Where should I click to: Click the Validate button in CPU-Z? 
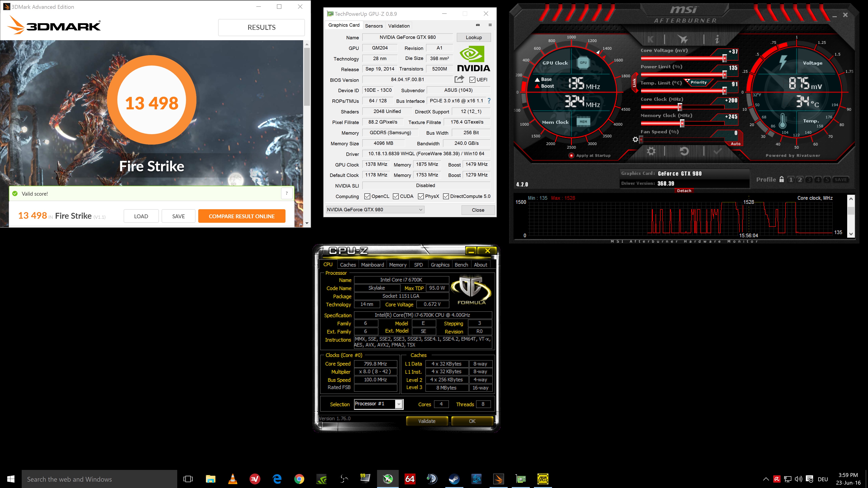click(x=427, y=421)
